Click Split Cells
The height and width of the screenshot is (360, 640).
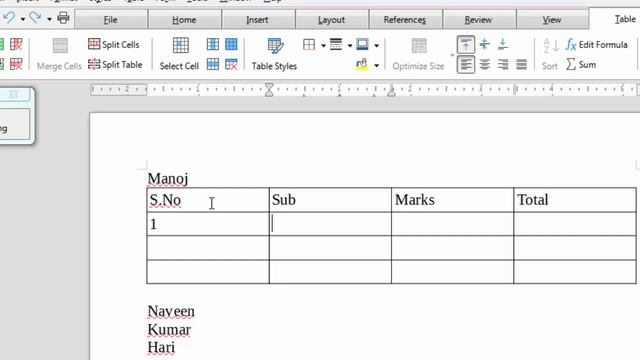pyautogui.click(x=113, y=44)
